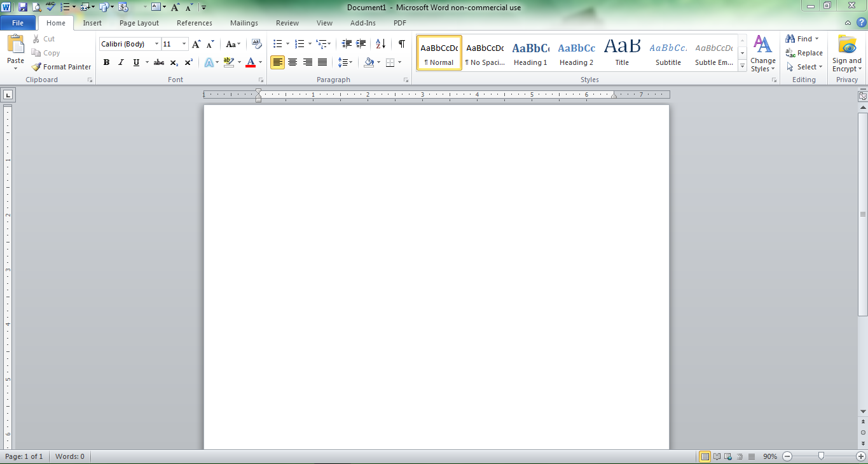Switch to the Mailings tab
The width and height of the screenshot is (868, 464).
[x=244, y=23]
